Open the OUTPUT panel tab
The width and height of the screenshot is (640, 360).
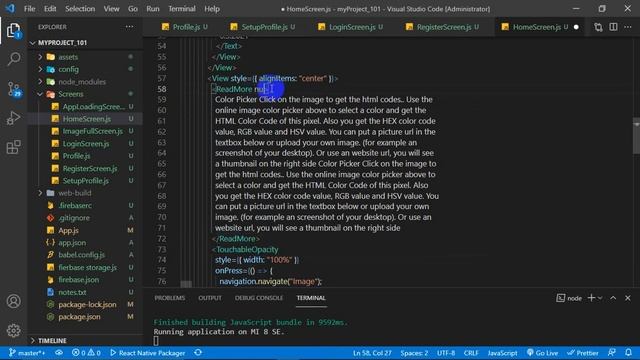(x=210, y=298)
